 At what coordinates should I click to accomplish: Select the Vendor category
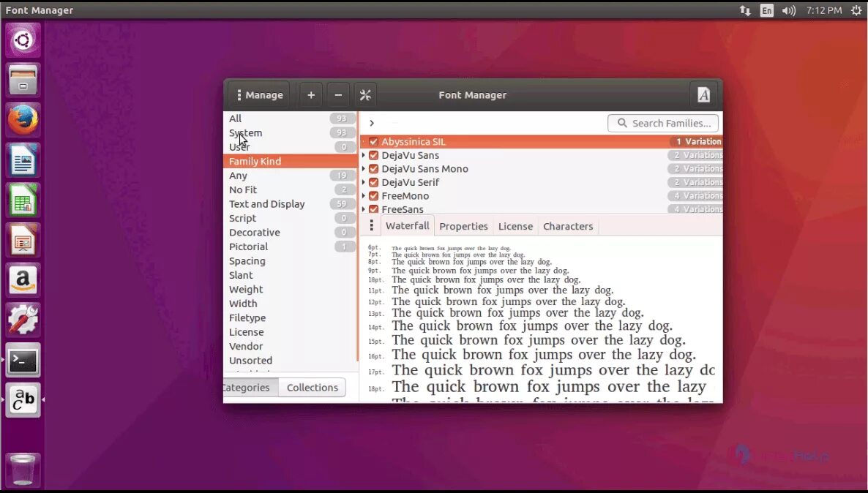291,347
